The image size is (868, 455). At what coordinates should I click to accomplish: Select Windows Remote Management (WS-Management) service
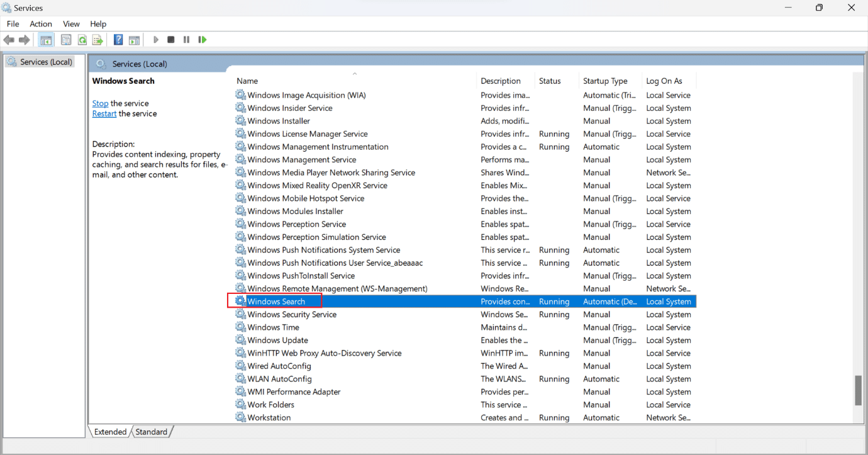(465, 288)
